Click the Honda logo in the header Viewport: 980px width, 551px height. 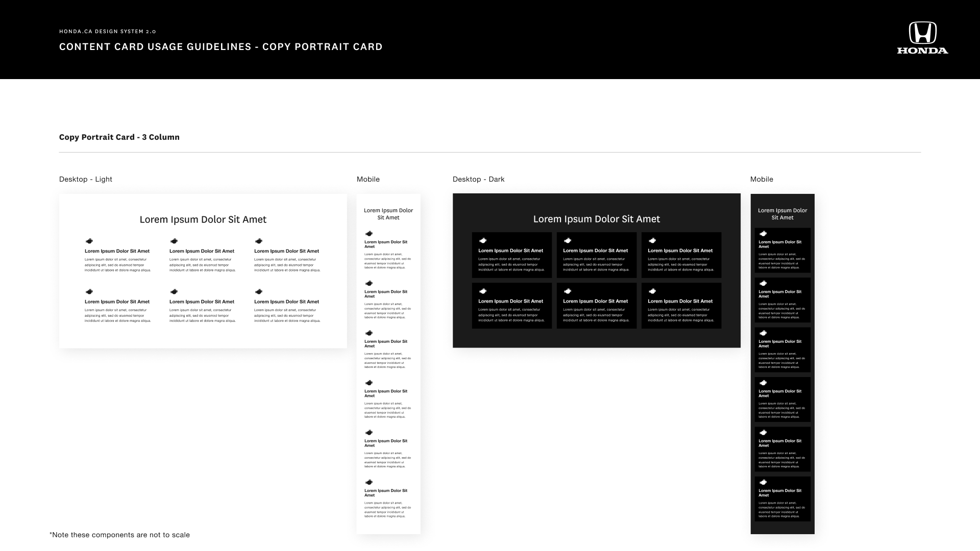tap(923, 38)
